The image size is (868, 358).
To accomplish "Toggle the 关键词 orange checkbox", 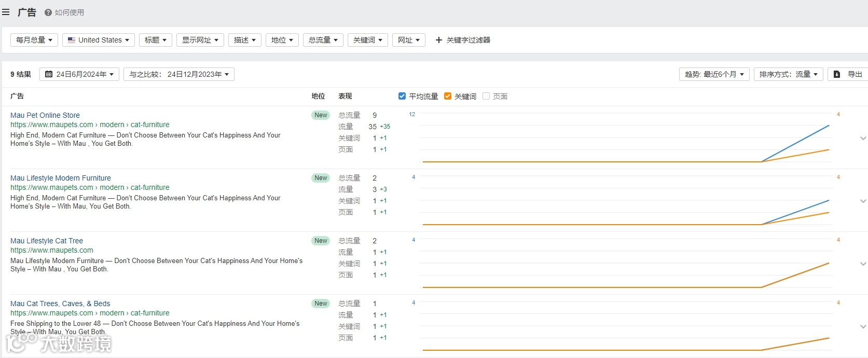I will 448,96.
